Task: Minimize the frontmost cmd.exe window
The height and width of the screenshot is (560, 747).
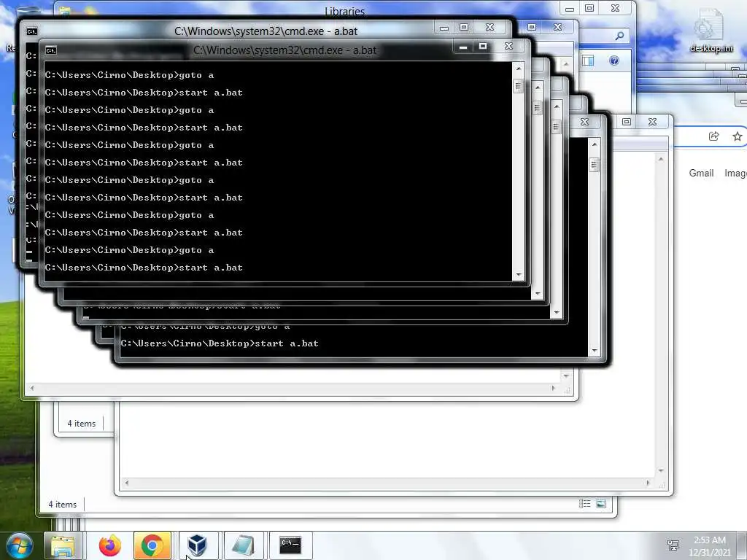Action: point(462,47)
